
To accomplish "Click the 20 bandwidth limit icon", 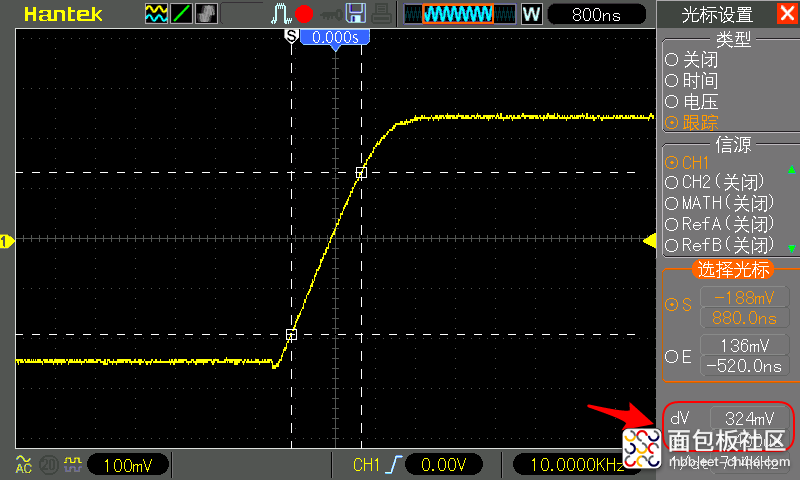I will pos(48,465).
